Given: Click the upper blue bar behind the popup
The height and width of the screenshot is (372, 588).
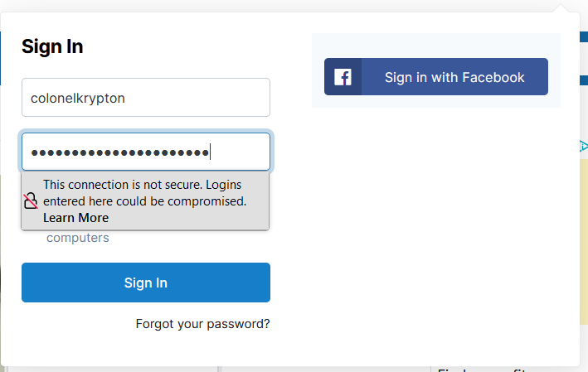Looking at the screenshot, I should click(x=584, y=36).
